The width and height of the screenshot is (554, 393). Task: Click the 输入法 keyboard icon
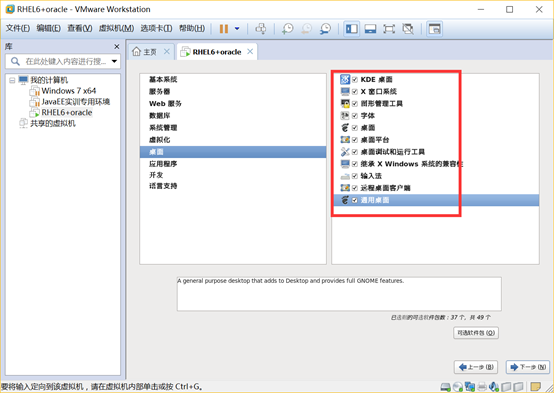click(x=345, y=176)
